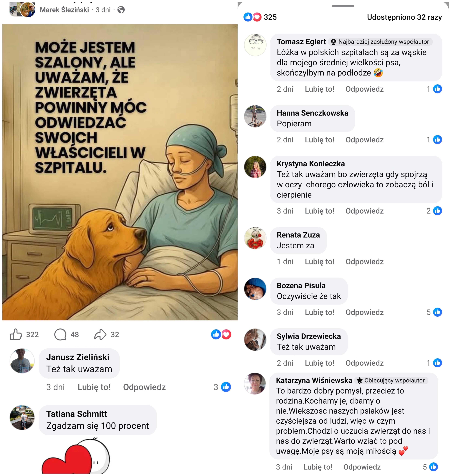Tap like icon on Janusz Zieliński's comment
This screenshot has width=476, height=476.
(x=226, y=387)
